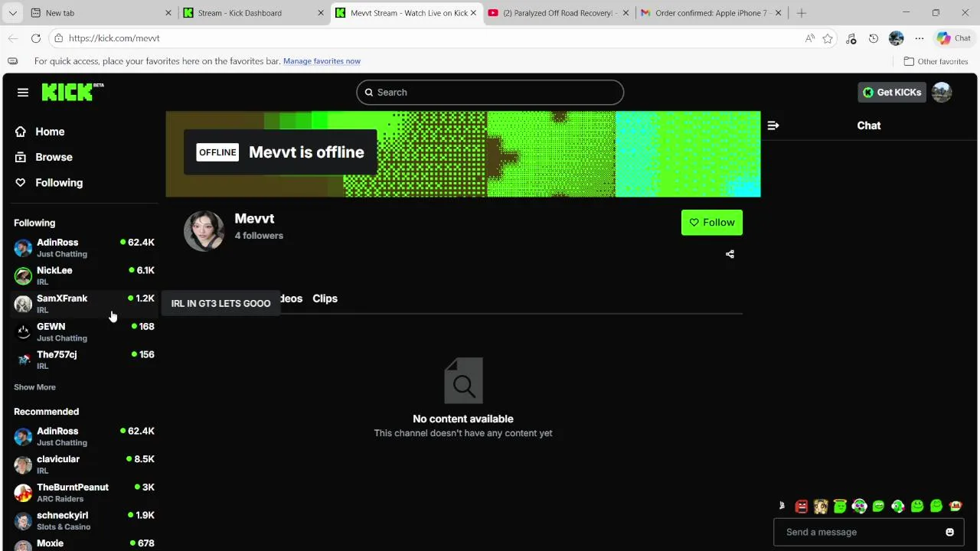
Task: Click the KICK logo
Action: 73,92
